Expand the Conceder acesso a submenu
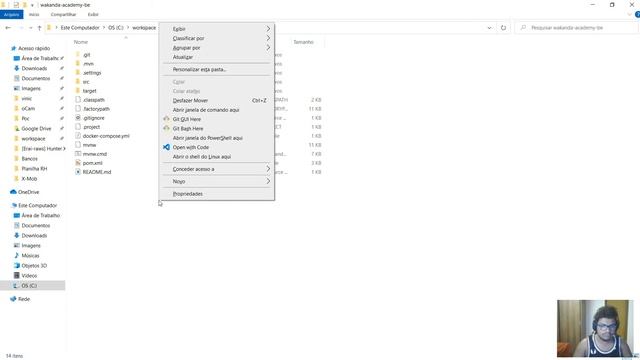This screenshot has width=640, height=360. [x=216, y=169]
